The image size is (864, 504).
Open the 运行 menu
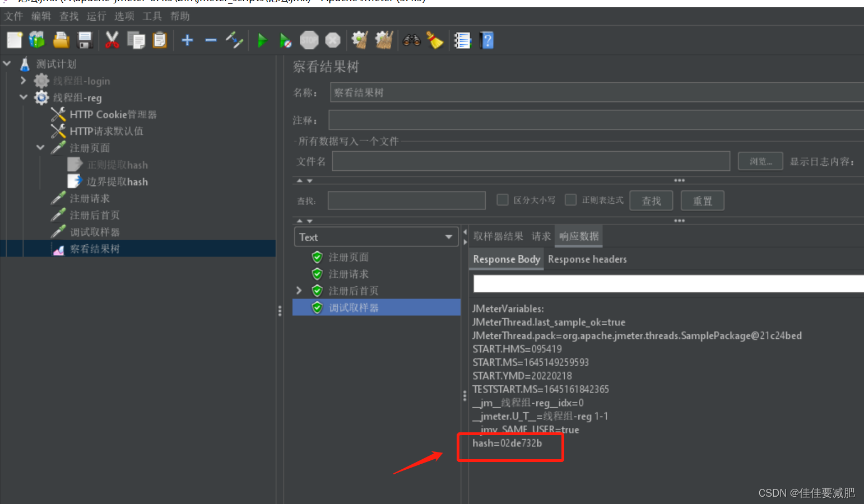96,16
